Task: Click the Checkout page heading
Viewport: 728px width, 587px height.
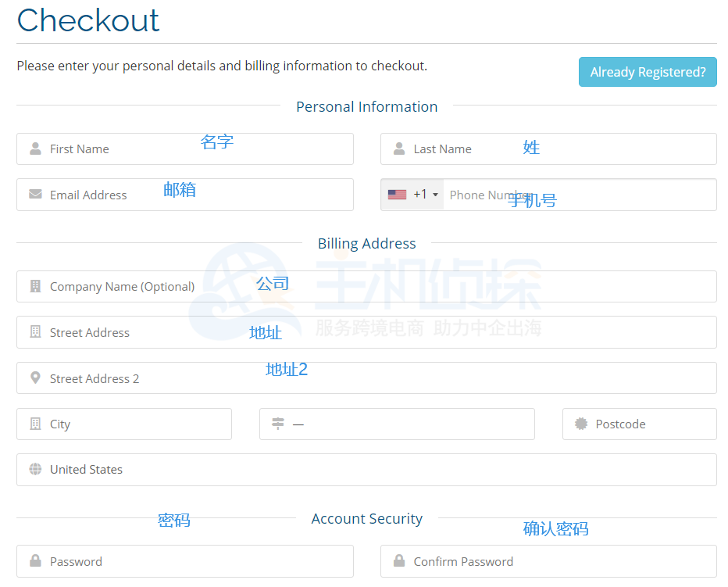Action: (87, 20)
